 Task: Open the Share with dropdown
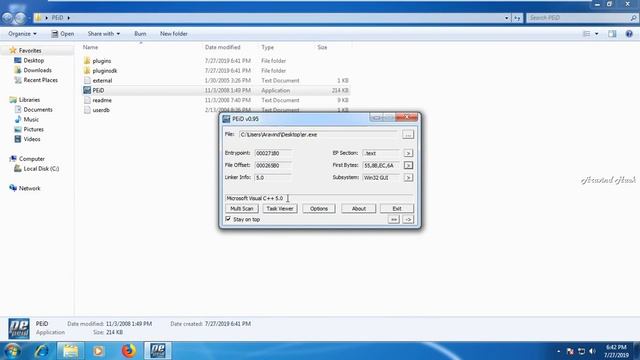pos(104,34)
